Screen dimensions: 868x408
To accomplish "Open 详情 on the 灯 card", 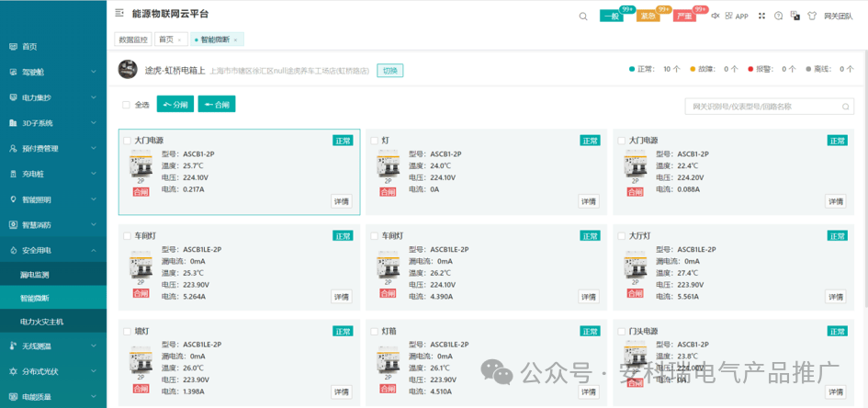I will click(x=589, y=201).
